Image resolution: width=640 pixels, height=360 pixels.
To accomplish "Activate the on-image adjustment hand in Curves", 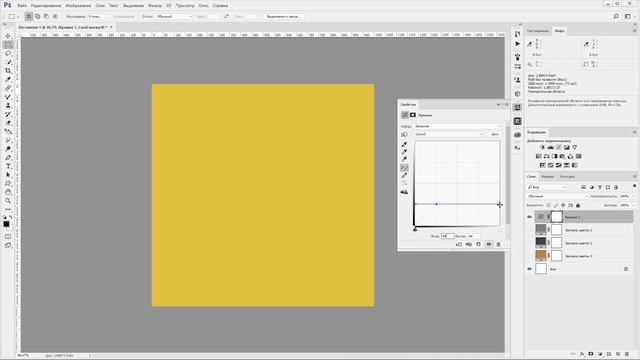I will pos(404,134).
